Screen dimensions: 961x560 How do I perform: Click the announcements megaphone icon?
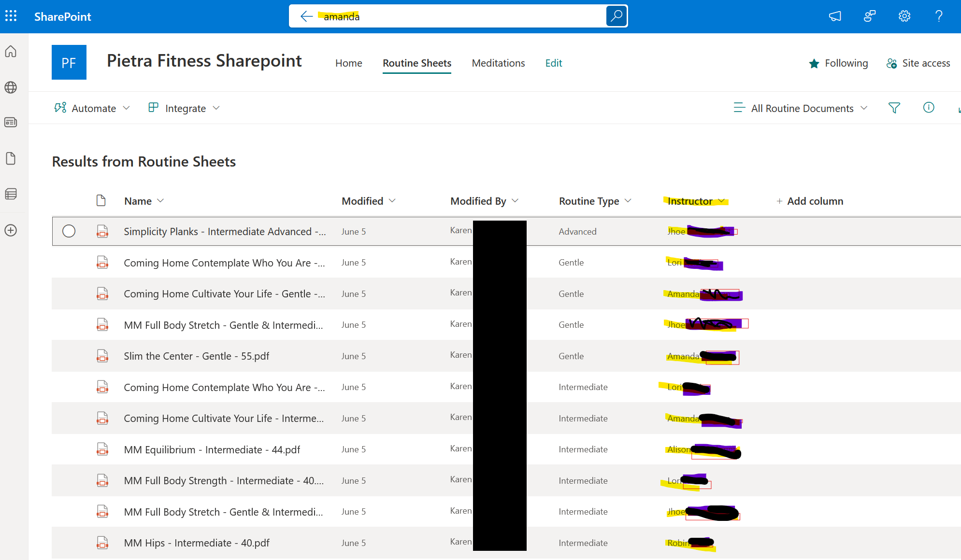click(x=834, y=16)
